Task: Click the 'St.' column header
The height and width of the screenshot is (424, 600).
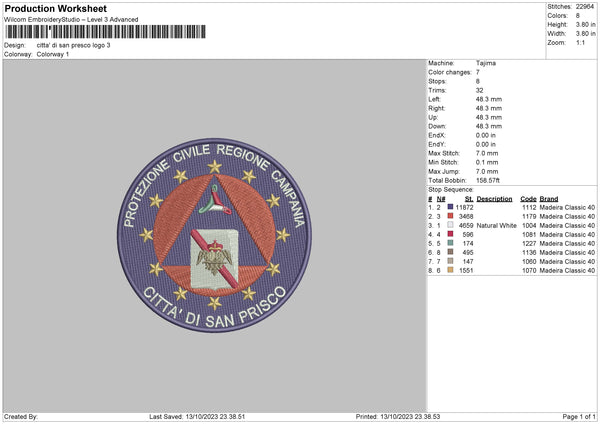Action: [x=469, y=199]
